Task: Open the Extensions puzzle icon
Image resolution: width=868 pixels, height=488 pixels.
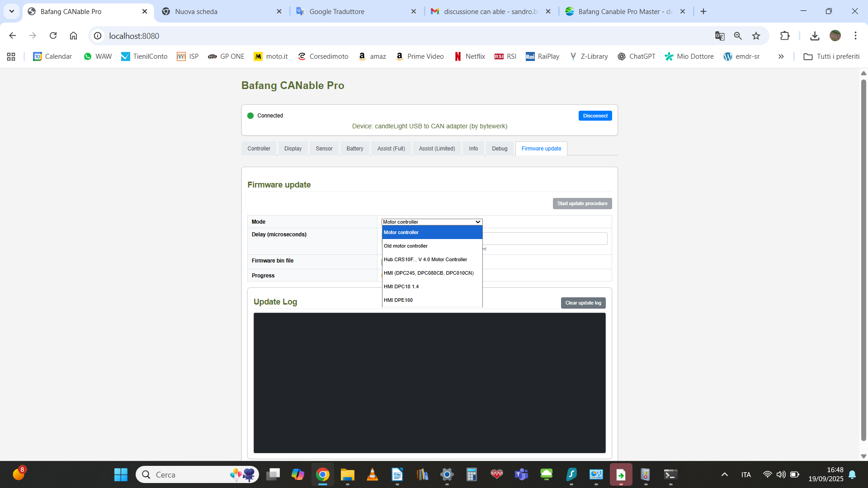Action: click(x=785, y=36)
